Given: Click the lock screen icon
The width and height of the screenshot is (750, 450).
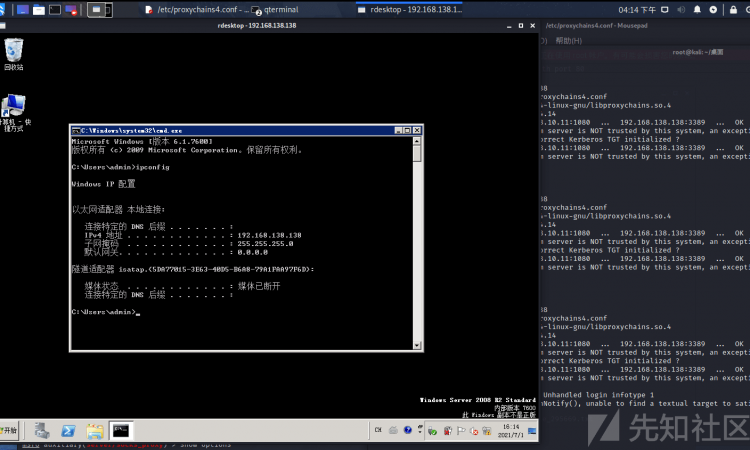Looking at the screenshot, I should [x=733, y=10].
